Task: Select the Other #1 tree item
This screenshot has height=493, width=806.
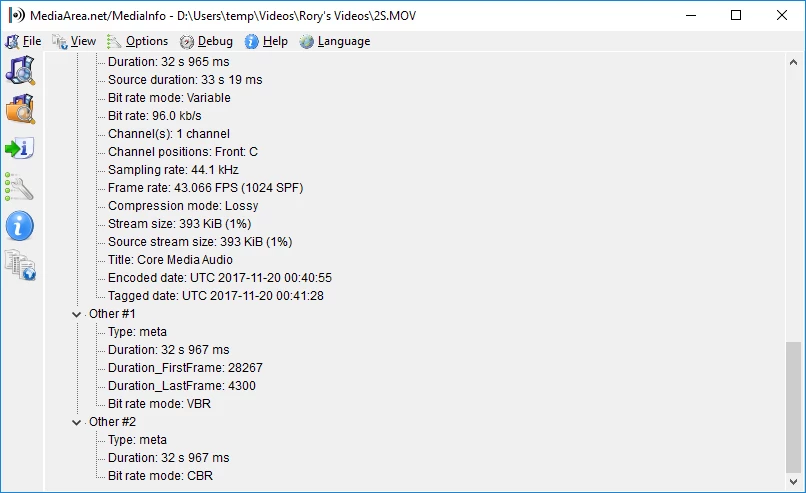Action: click(x=112, y=314)
